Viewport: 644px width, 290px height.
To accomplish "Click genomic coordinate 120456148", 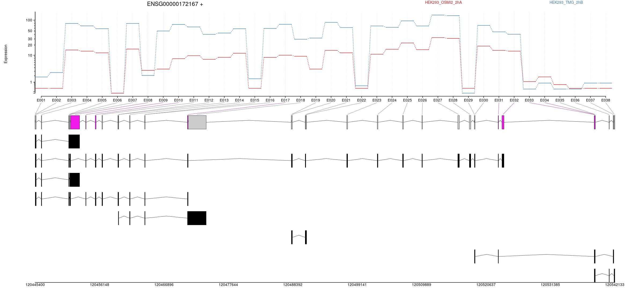I will click(x=100, y=285).
